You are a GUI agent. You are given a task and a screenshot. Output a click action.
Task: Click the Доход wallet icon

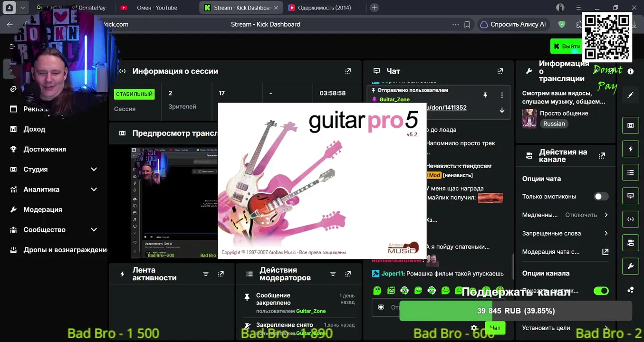point(13,129)
